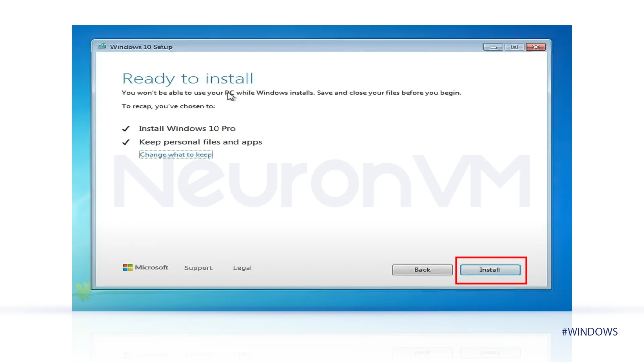Select Keep personal files and apps checkmark
The image size is (644, 362).
(126, 141)
